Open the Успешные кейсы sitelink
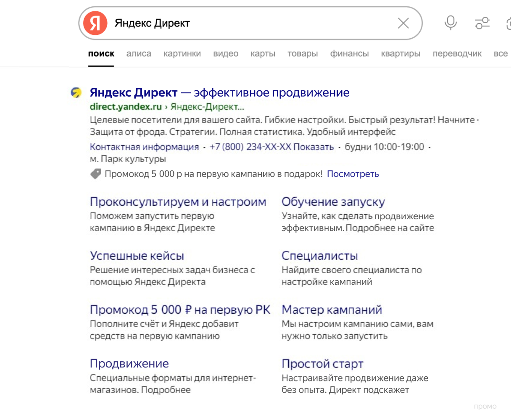Image resolution: width=511 pixels, height=420 pixels. (x=137, y=256)
